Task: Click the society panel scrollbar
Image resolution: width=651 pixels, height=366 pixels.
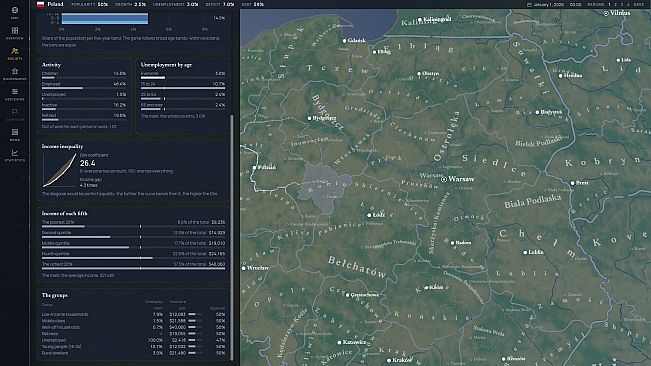Action: pos(232,238)
